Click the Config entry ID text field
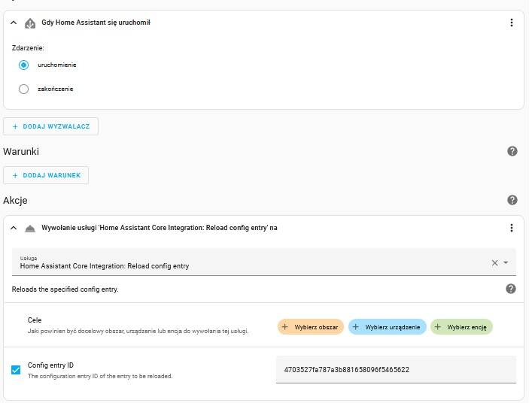This screenshot has width=532, height=403. 396,369
